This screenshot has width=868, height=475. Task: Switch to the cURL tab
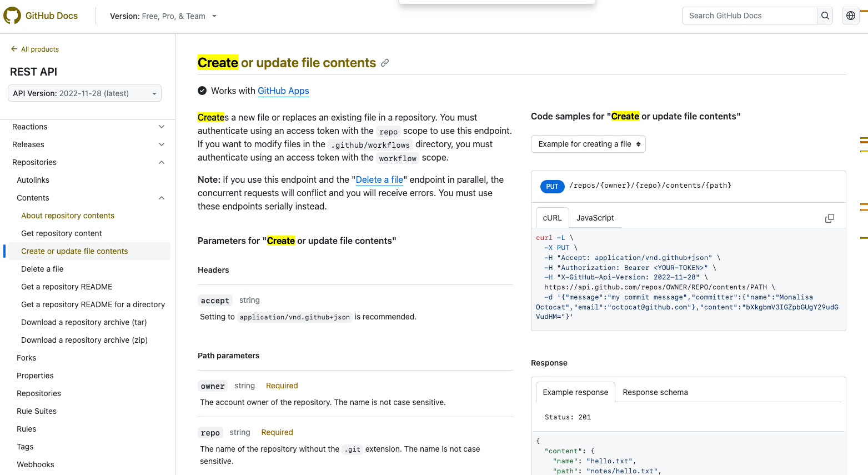tap(552, 218)
